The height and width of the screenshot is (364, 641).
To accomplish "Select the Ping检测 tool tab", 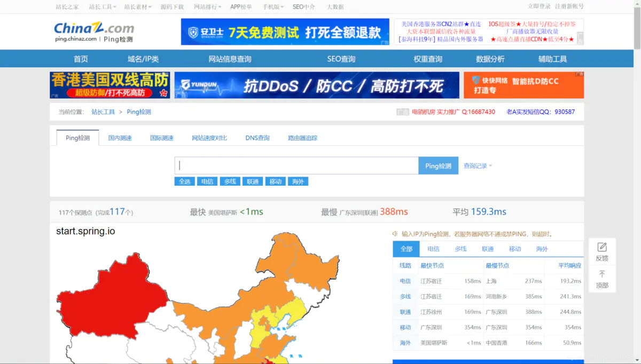I will (78, 138).
